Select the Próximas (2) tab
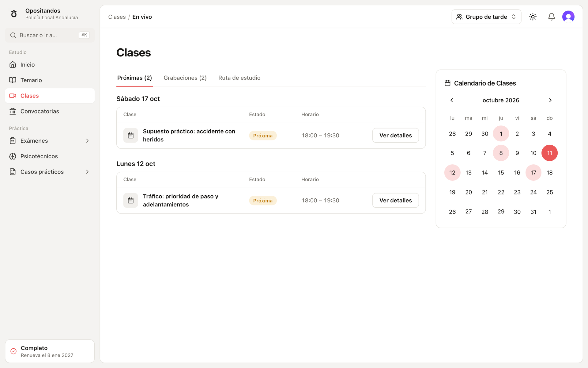This screenshot has height=368, width=588. [134, 78]
